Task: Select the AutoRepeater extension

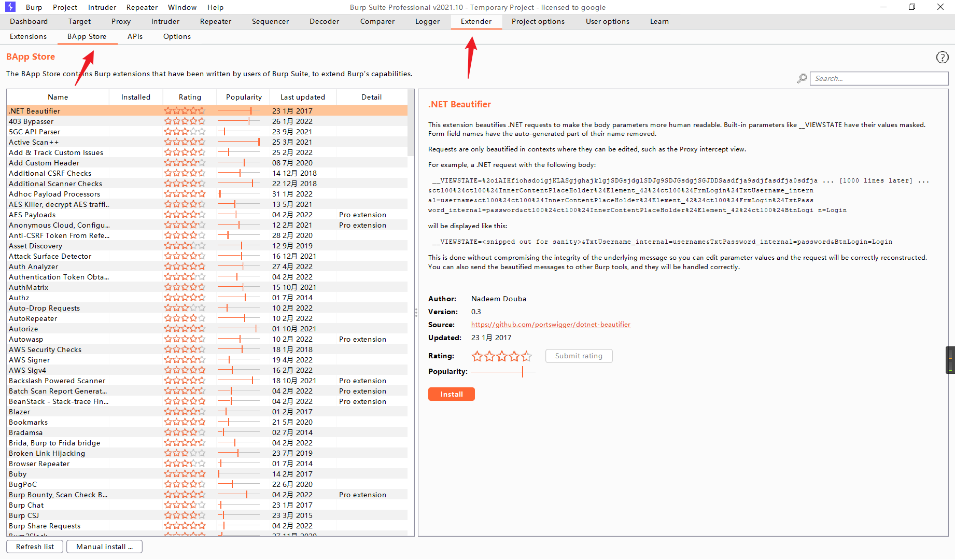Action: (x=207, y=318)
